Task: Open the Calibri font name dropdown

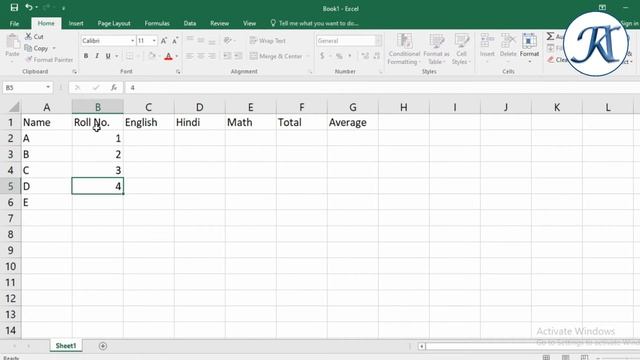Action: (132, 41)
